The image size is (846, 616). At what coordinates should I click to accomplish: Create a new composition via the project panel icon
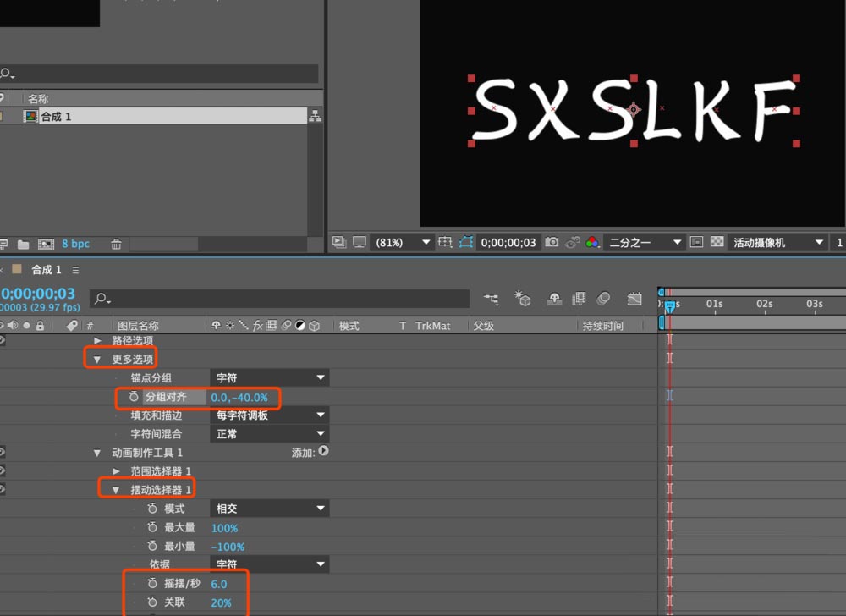tap(47, 245)
